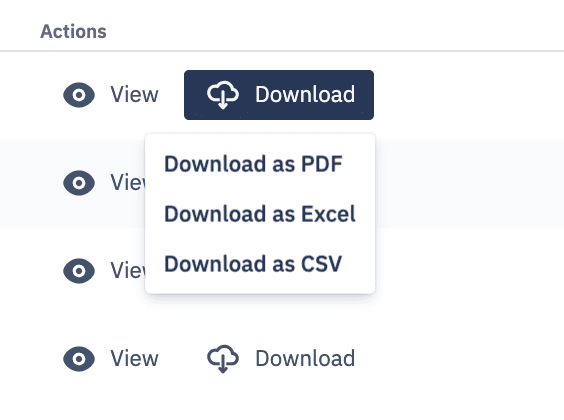564x420 pixels.
Task: Choose Download as PDF
Action: pos(253,164)
